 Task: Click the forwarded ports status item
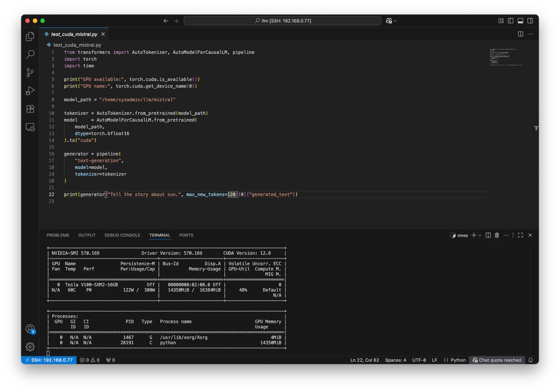(x=111, y=360)
